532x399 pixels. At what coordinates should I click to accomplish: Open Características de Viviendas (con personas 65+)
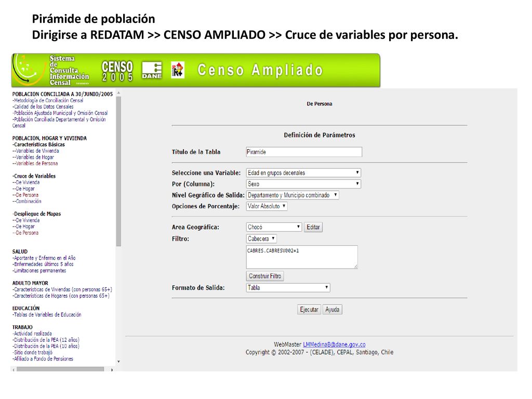click(62, 289)
